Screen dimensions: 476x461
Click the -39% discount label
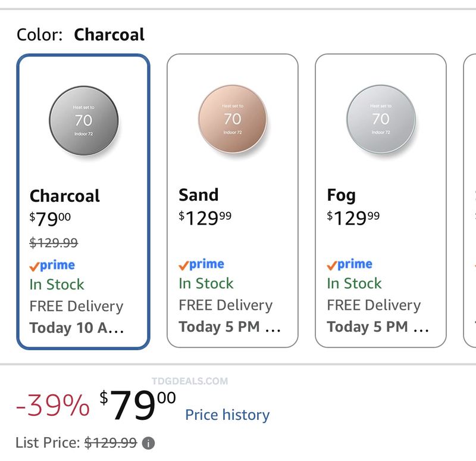pos(53,406)
